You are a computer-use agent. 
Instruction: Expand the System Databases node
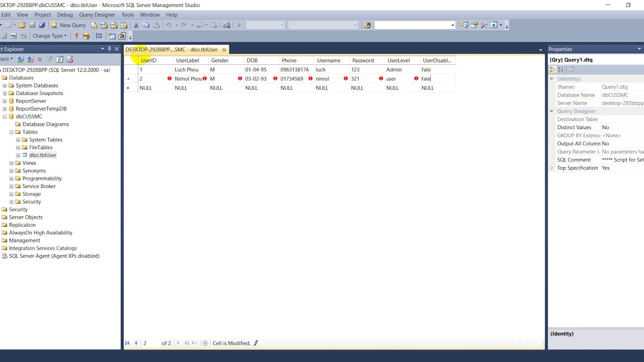[5, 85]
